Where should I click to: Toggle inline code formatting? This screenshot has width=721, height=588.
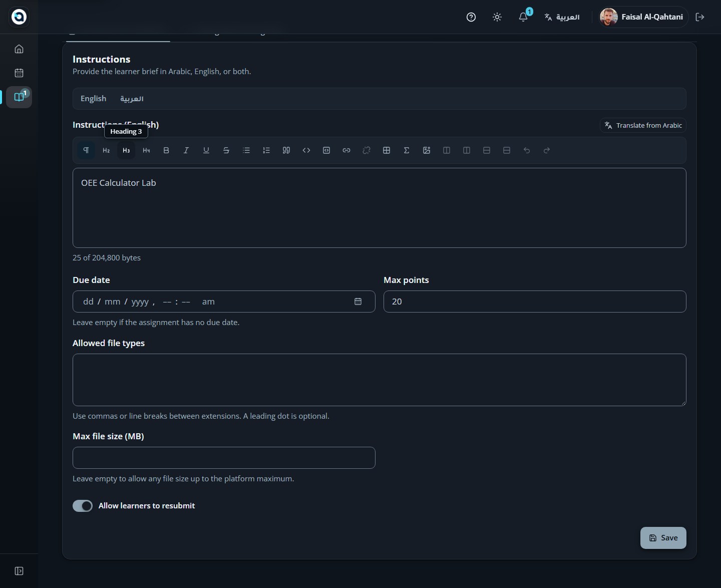click(x=306, y=150)
